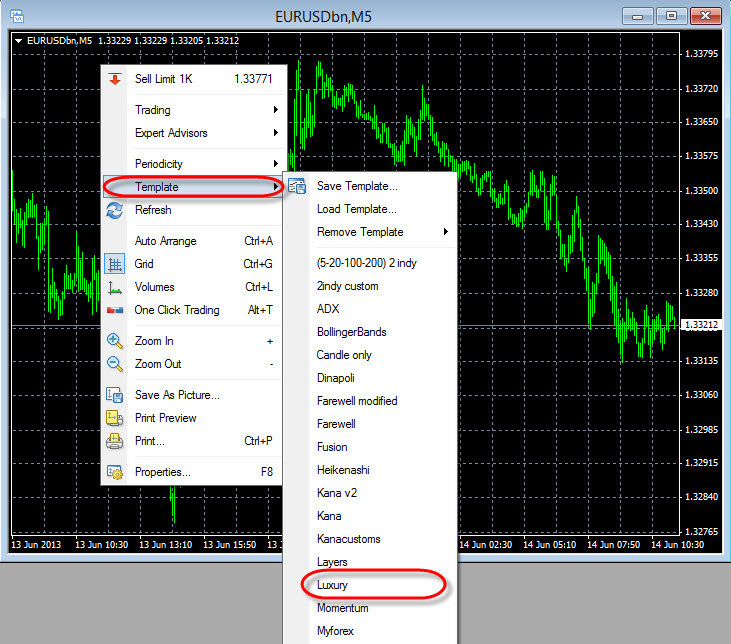Apply the Farewell modified template

[x=370, y=401]
